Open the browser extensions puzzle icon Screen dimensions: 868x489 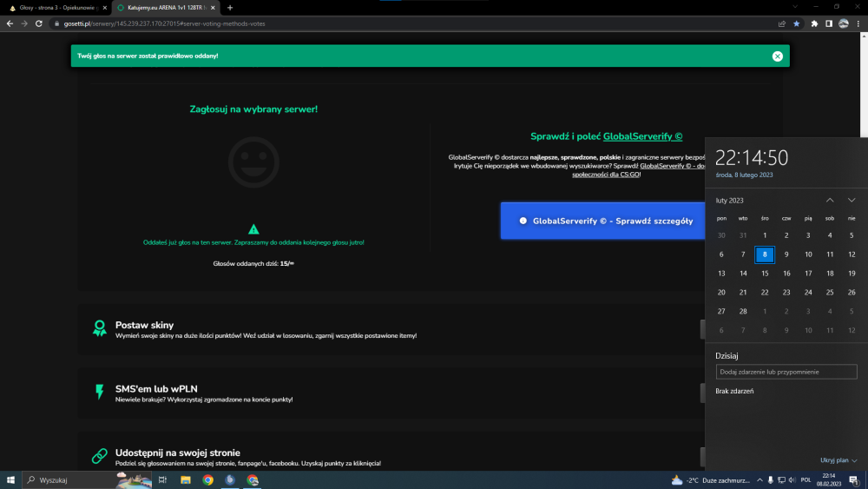click(814, 23)
